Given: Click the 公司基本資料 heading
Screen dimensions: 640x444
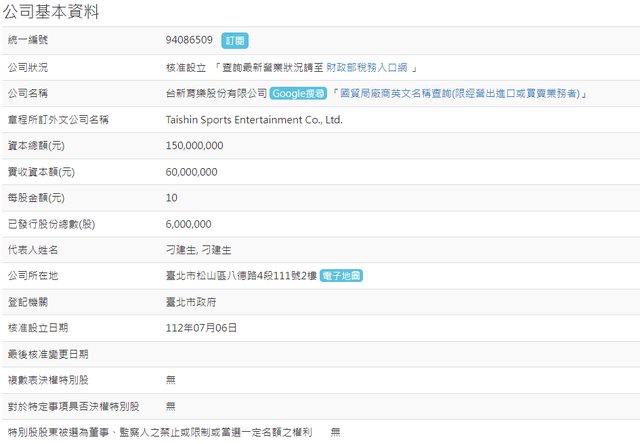Looking at the screenshot, I should pos(64,12).
